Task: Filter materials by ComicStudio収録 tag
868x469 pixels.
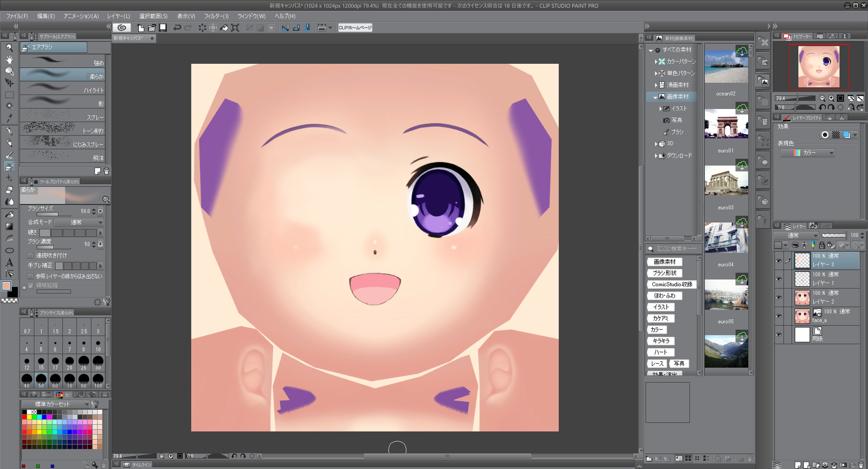Action: [x=672, y=284]
